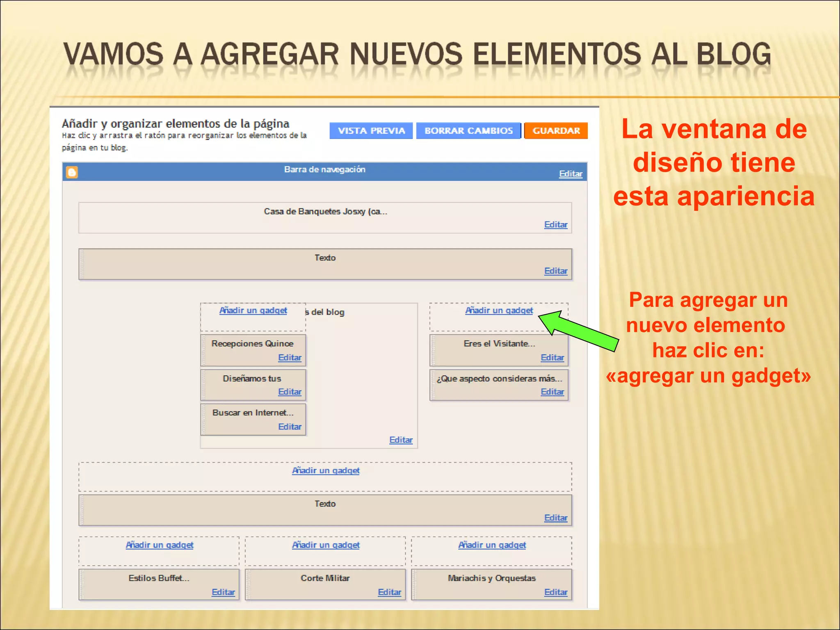Click the Añadir y organizar elementos heading
The image size is (840, 630).
pos(176,123)
